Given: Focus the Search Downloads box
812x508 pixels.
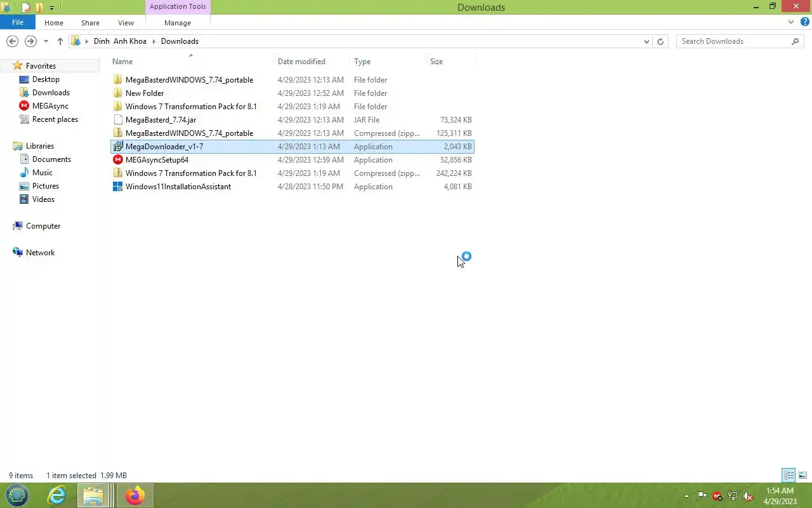Looking at the screenshot, I should 733,41.
